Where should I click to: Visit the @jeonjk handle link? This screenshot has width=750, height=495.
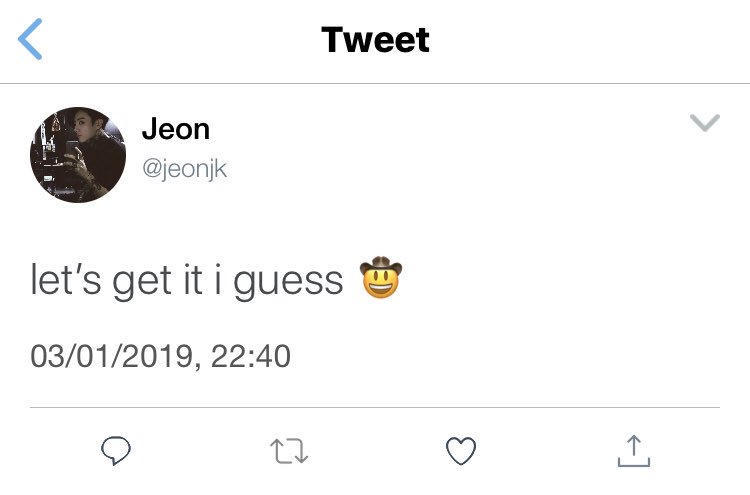184,169
